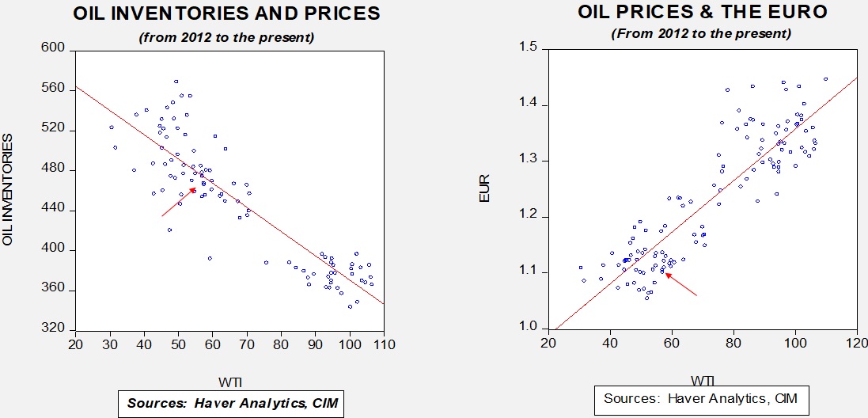Click the highest data point in inventories chart
Image resolution: width=868 pixels, height=418 pixels.
pos(176,82)
